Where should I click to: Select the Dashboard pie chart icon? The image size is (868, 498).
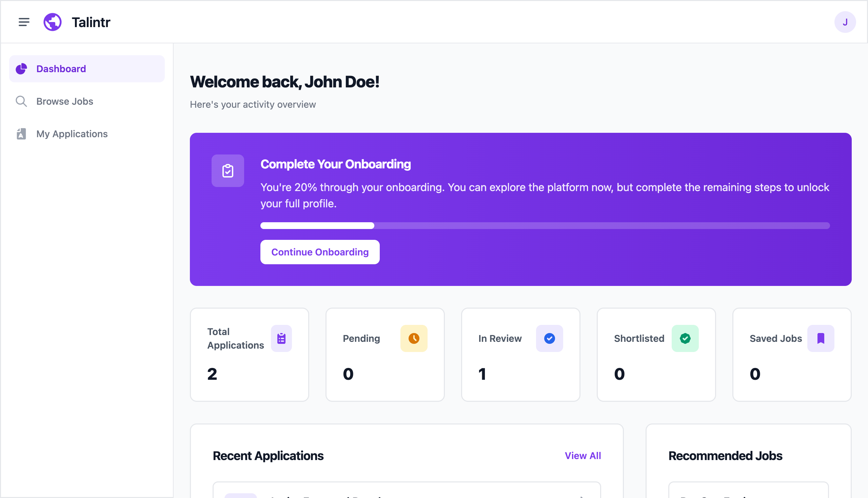[x=21, y=68]
